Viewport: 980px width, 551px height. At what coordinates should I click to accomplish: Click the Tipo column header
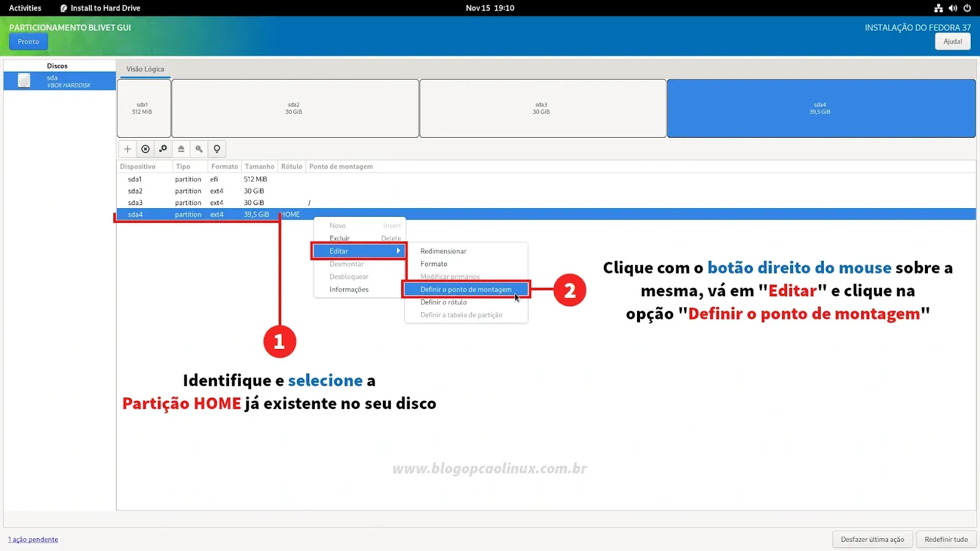point(190,167)
